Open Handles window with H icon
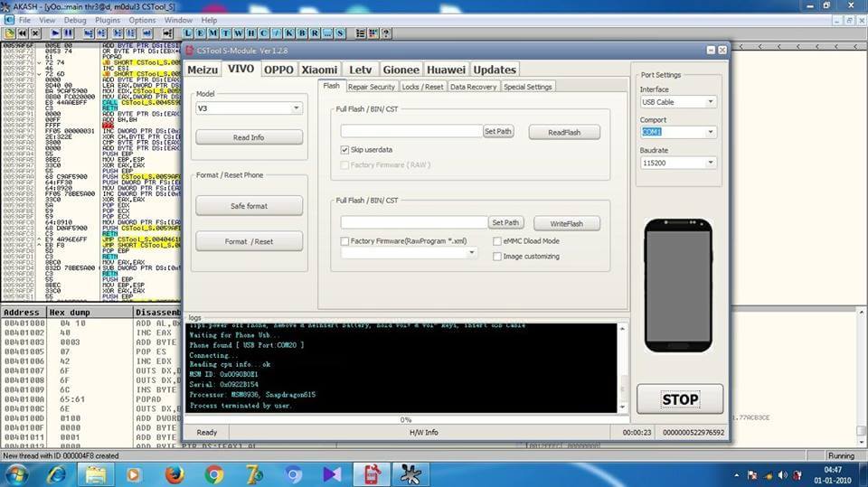 (x=251, y=33)
